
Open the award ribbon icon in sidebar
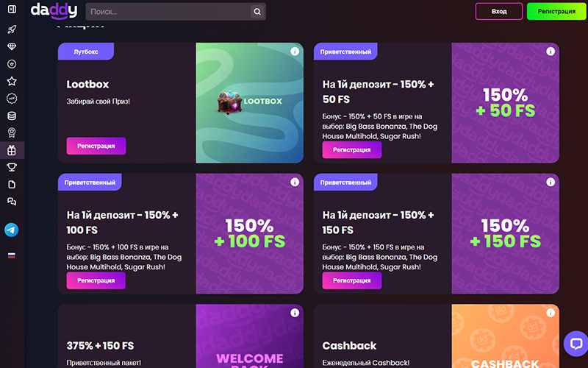[12, 133]
